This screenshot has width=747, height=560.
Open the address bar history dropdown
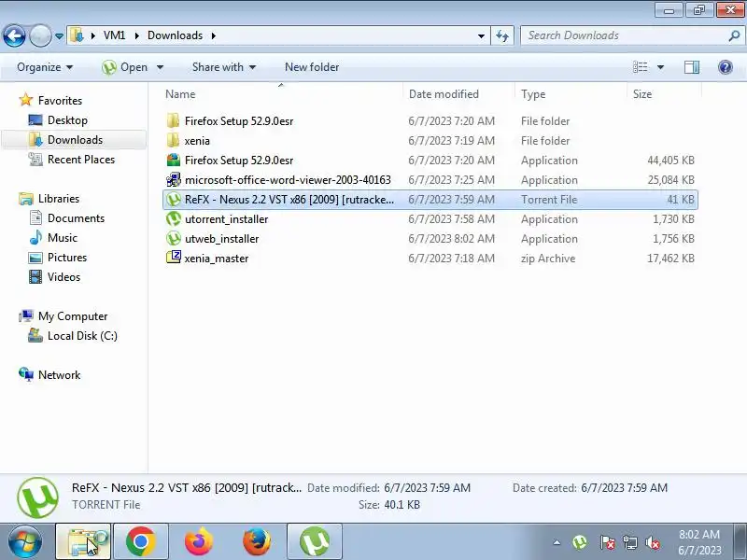(481, 35)
